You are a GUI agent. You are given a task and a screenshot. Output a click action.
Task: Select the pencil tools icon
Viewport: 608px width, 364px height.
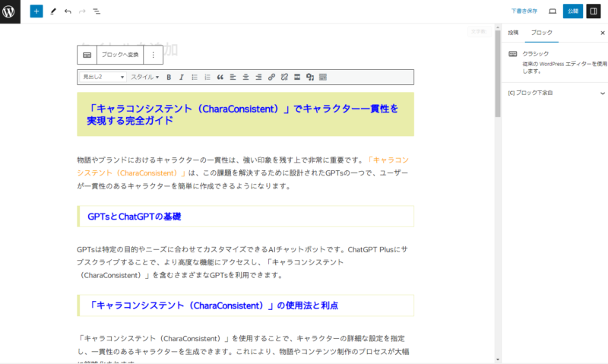click(53, 11)
